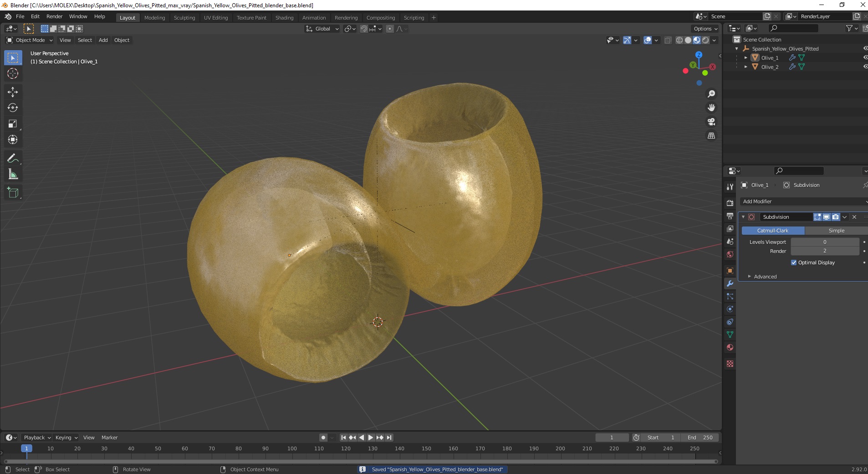This screenshot has height=474, width=868.
Task: Toggle Subdivision modifier render visibility
Action: (835, 217)
